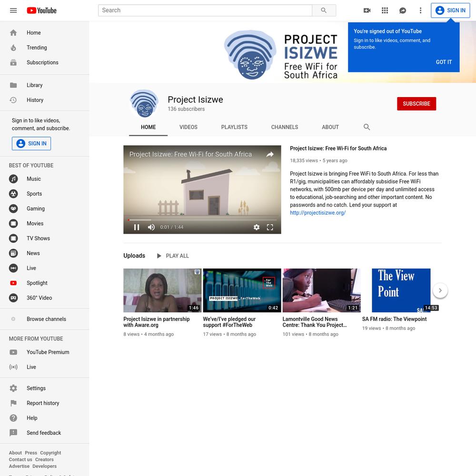Switch to the ABOUT tab

[330, 128]
